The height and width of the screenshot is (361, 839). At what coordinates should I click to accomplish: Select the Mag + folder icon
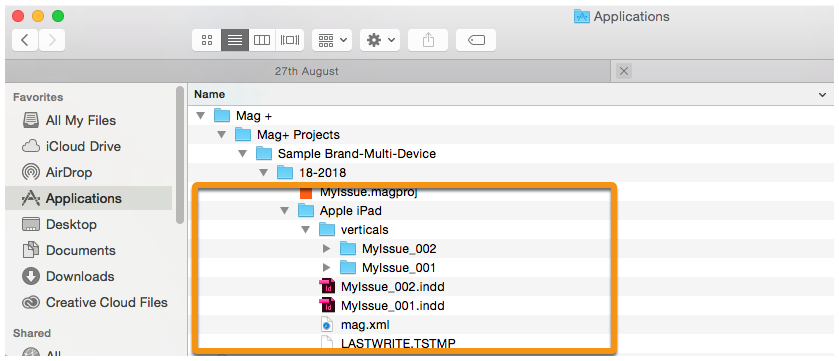(222, 115)
